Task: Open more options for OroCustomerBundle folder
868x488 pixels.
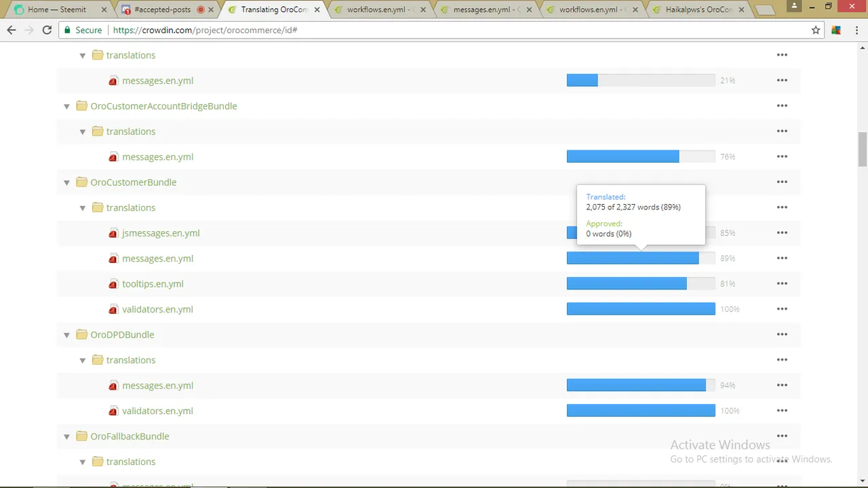Action: pyautogui.click(x=782, y=182)
